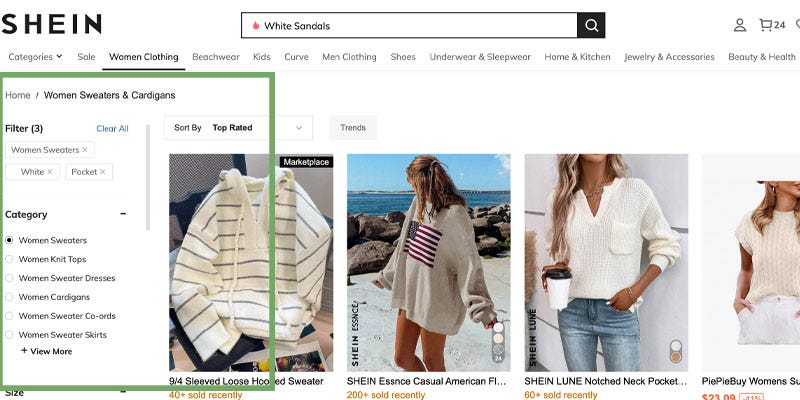Remove the Pocket filter tag
This screenshot has width=800, height=400.
[x=103, y=172]
